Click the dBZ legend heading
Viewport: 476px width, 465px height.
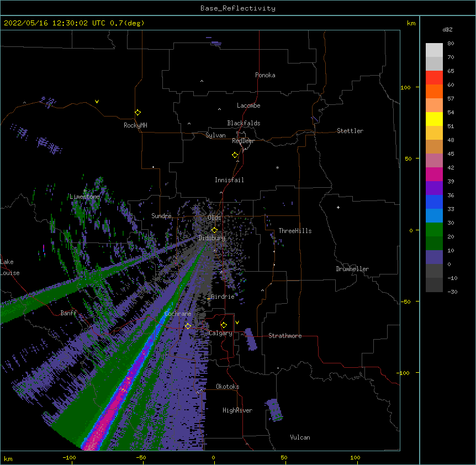click(x=447, y=30)
